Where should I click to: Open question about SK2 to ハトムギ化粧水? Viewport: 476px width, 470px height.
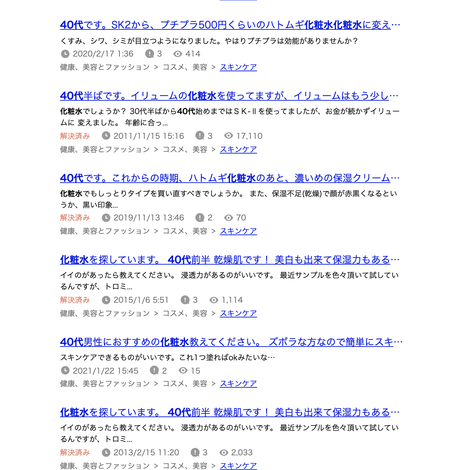tap(230, 25)
